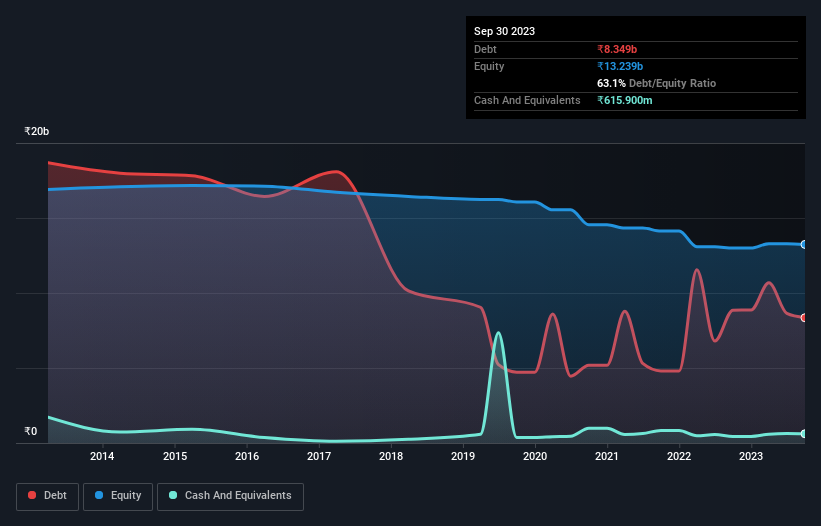The height and width of the screenshot is (526, 821).
Task: Click the Equity row label in tooltip
Action: click(x=489, y=66)
